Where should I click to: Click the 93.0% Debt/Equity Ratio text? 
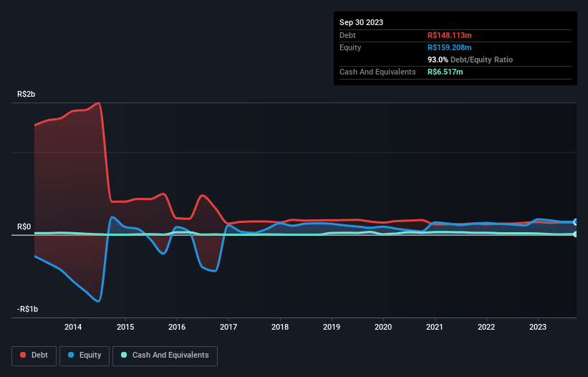point(471,59)
